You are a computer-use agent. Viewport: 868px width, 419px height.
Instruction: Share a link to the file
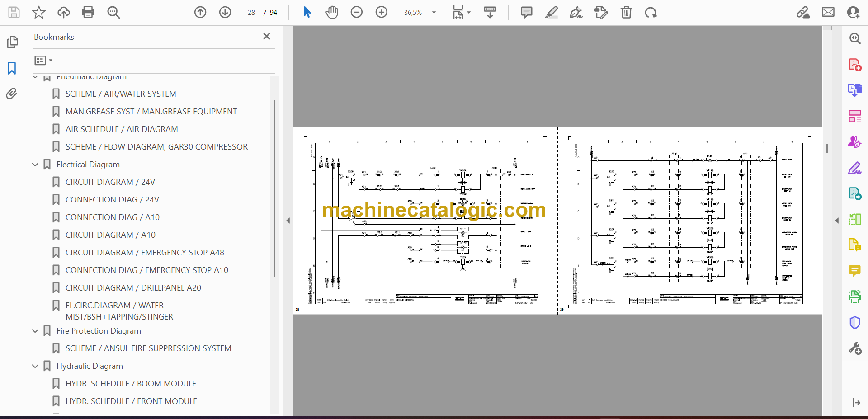803,12
